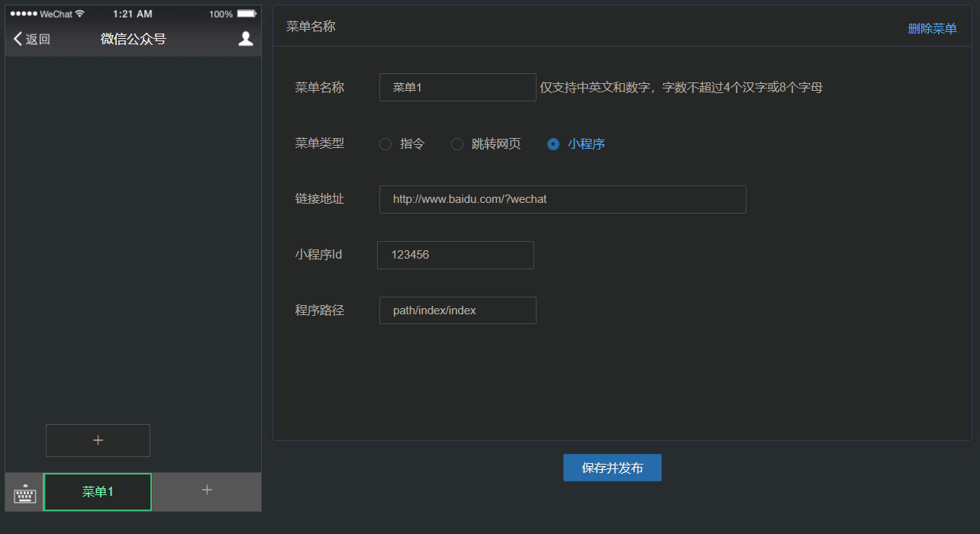Image resolution: width=980 pixels, height=534 pixels.
Task: Click the 程序路径 label
Action: click(x=320, y=310)
